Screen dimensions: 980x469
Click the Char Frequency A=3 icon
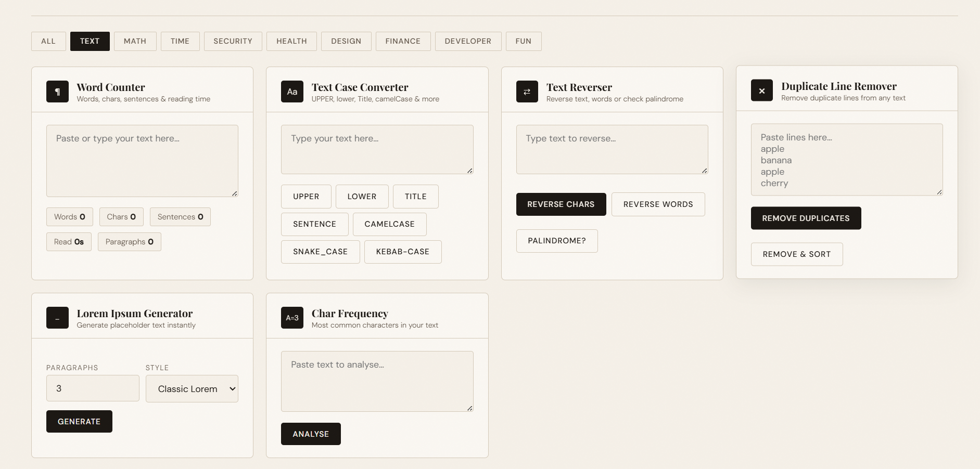292,318
